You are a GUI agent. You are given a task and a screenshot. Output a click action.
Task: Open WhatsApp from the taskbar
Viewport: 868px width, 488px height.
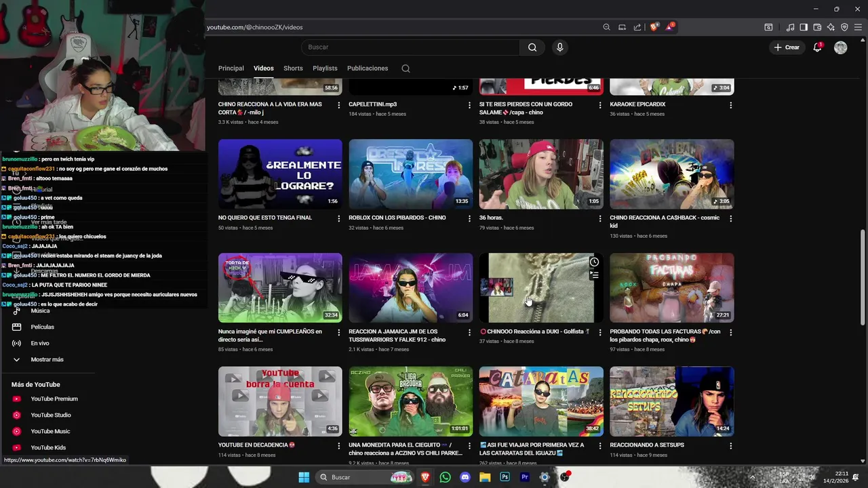(x=445, y=477)
